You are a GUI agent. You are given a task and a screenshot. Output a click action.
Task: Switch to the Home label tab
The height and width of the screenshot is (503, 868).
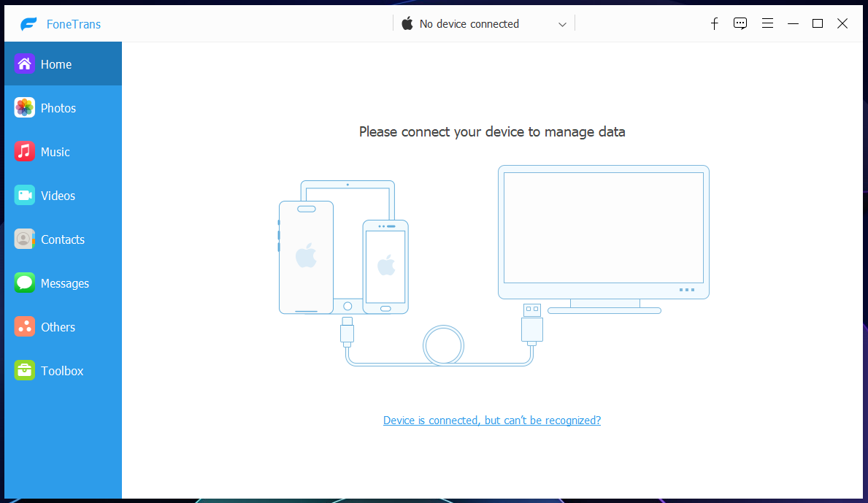56,64
